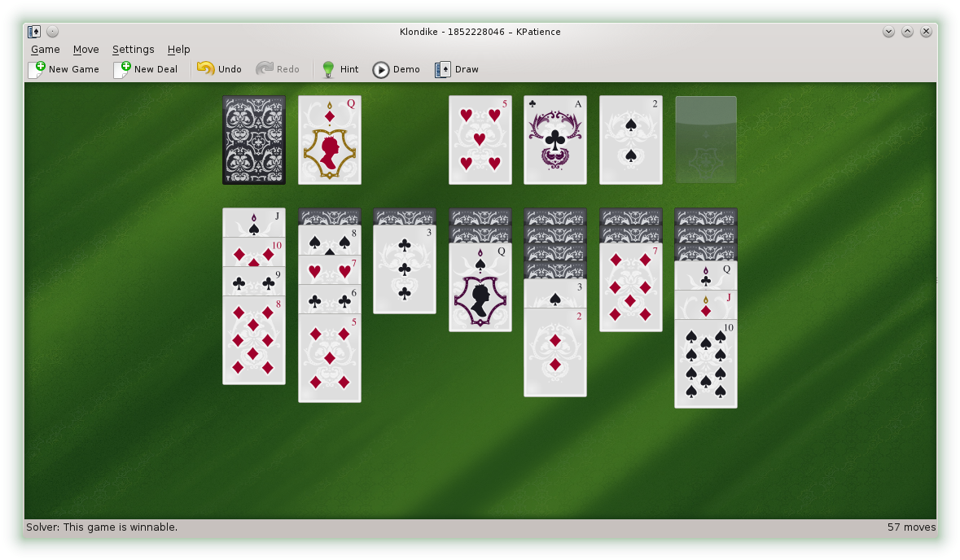
Task: Click the Queen of Diamonds foundation card
Action: pyautogui.click(x=329, y=139)
